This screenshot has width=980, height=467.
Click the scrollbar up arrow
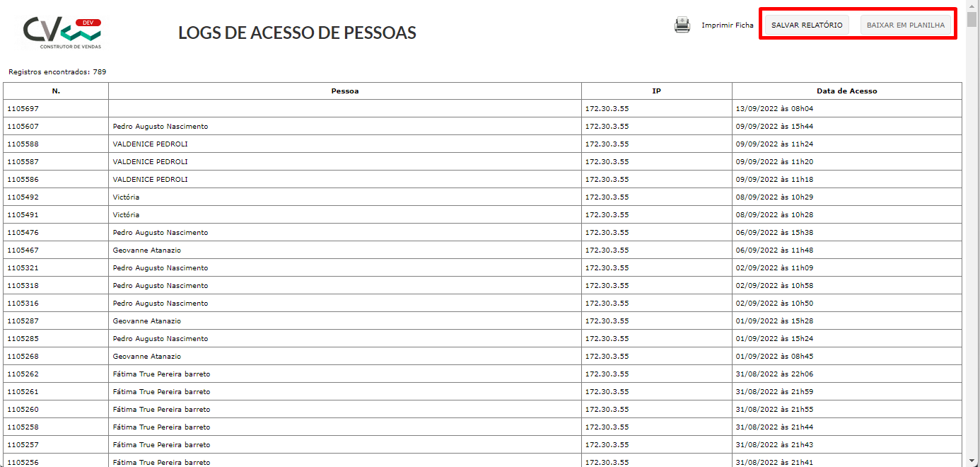[x=973, y=6]
